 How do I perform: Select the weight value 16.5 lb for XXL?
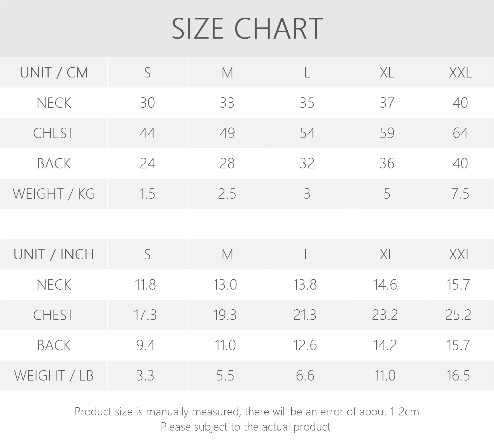pyautogui.click(x=458, y=376)
